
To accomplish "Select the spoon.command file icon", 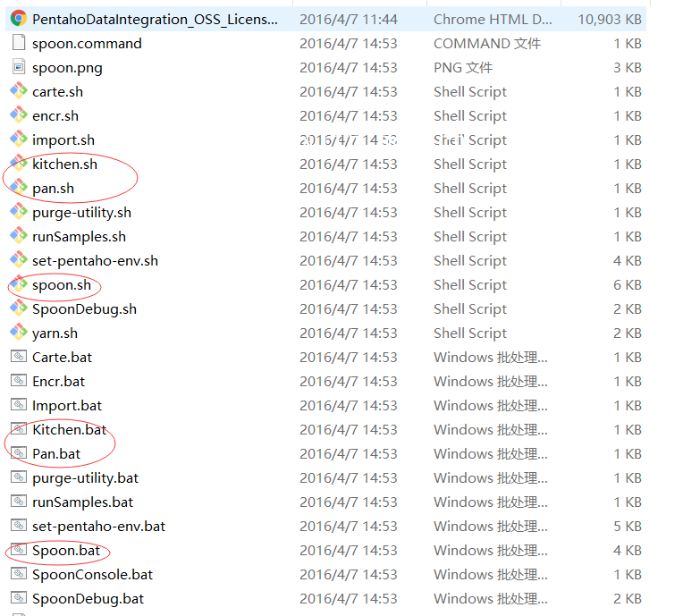I will point(18,43).
